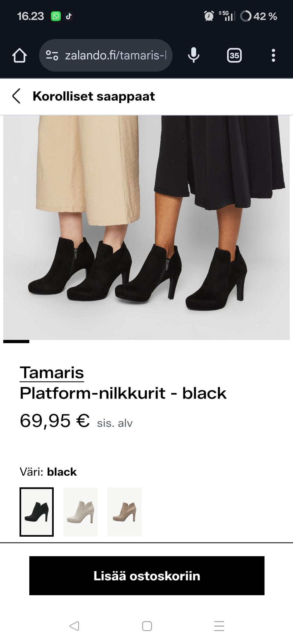Tap the Android home square button
293x644 pixels.
147,626
